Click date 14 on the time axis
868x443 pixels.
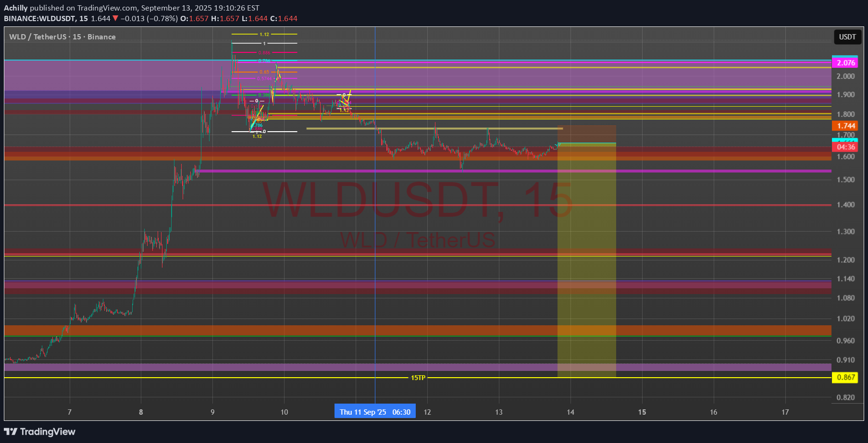click(x=570, y=412)
